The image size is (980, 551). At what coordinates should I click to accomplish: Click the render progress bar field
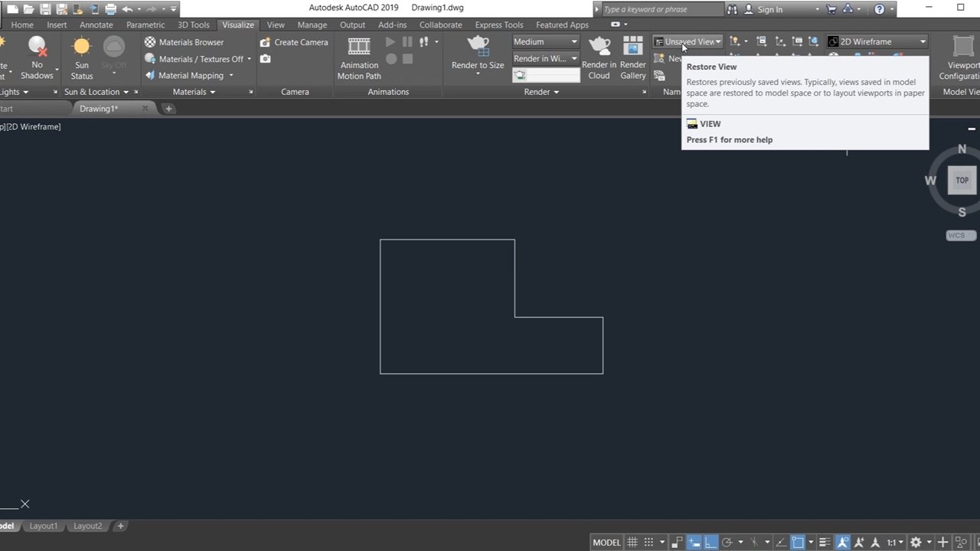pos(553,75)
